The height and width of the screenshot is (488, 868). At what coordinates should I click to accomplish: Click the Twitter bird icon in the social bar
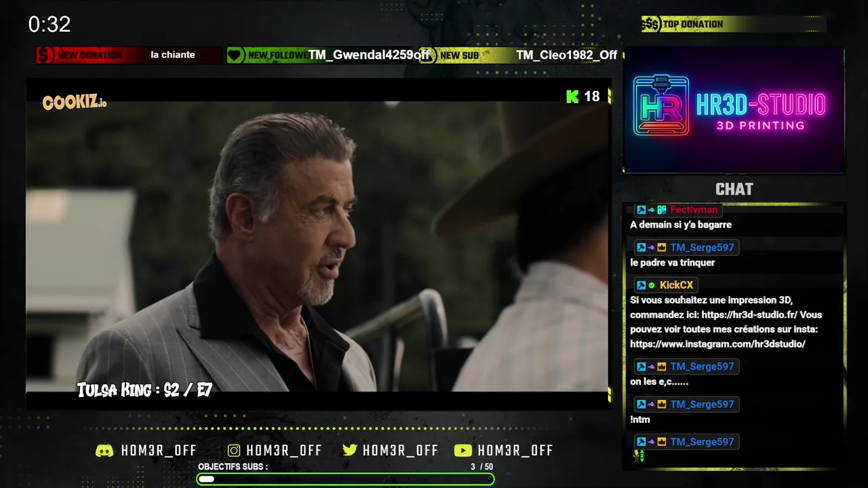pyautogui.click(x=350, y=451)
